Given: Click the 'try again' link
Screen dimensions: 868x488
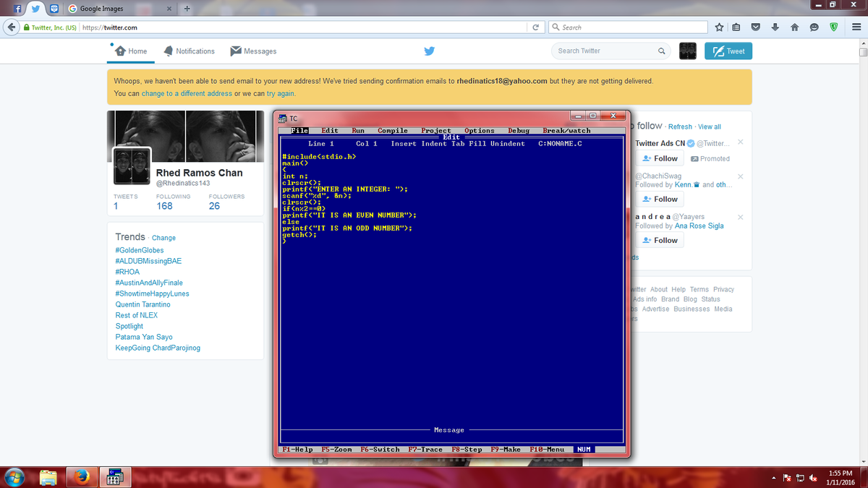Looking at the screenshot, I should (x=280, y=93).
